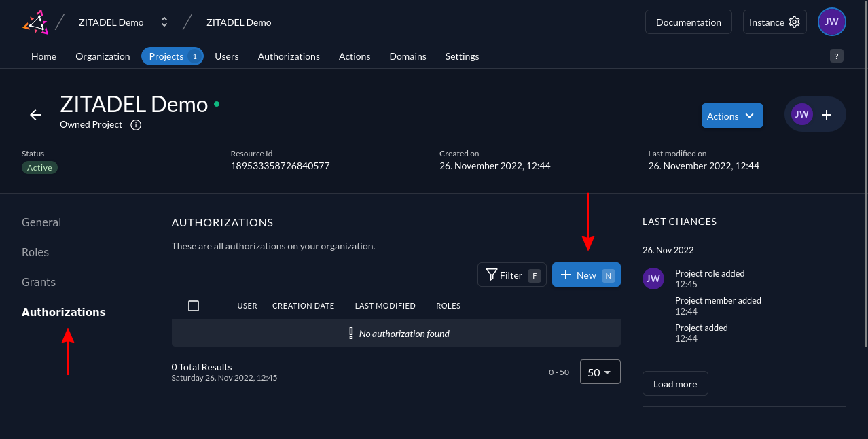This screenshot has height=439, width=868.
Task: Select the Projects tab
Action: [172, 56]
